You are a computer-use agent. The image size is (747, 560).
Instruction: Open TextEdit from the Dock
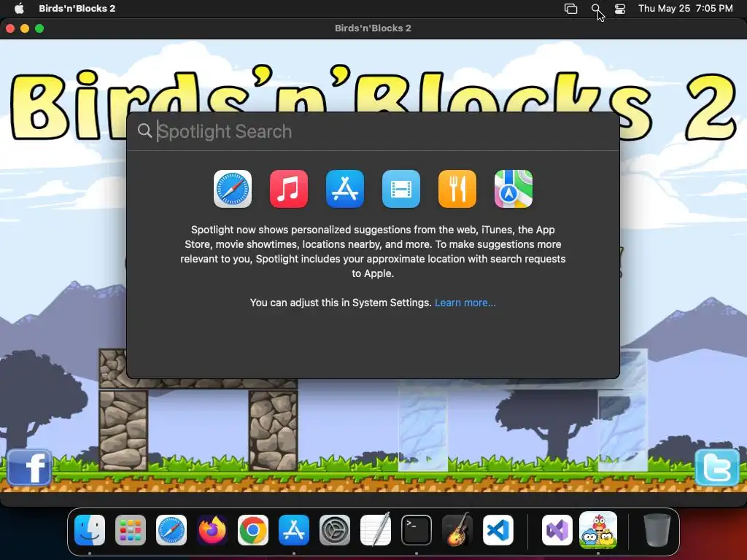tap(376, 529)
